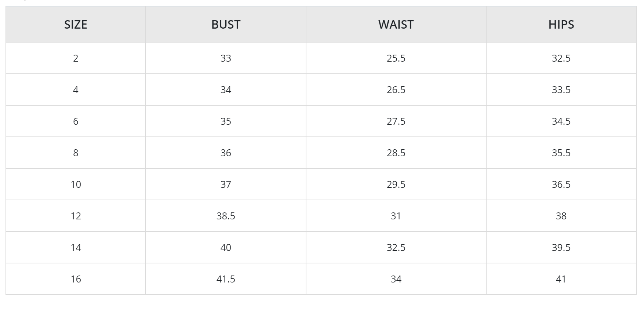
Task: Select waist value 31 in size 12 row
Action: click(x=396, y=216)
